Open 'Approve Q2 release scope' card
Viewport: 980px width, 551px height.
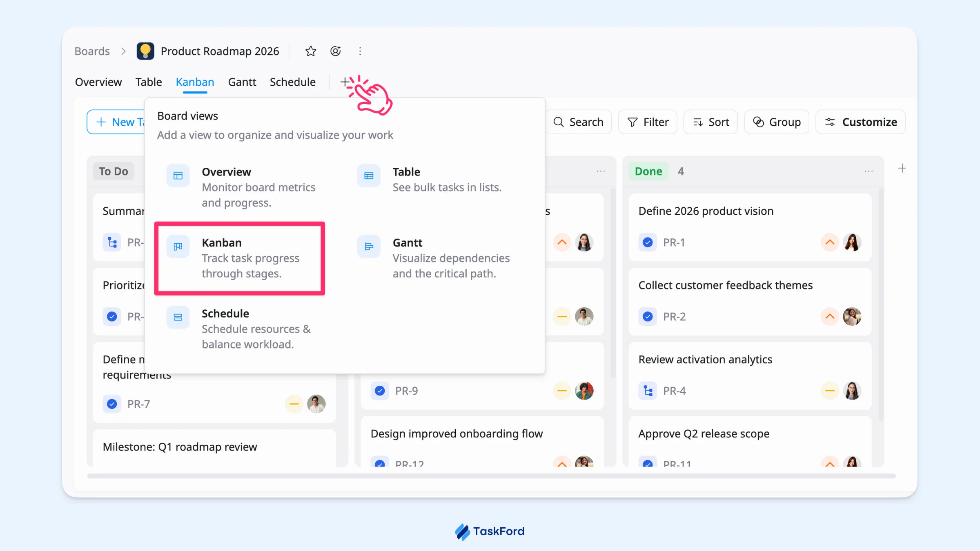click(750, 442)
